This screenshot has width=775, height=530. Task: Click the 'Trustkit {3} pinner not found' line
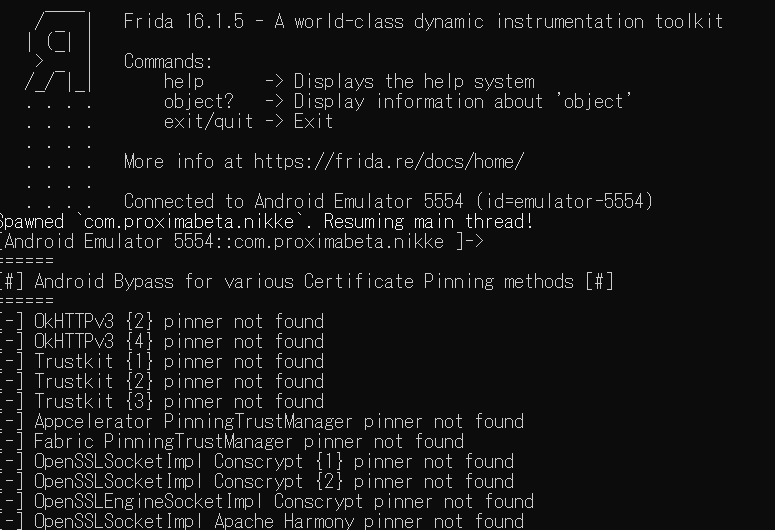pyautogui.click(x=162, y=401)
